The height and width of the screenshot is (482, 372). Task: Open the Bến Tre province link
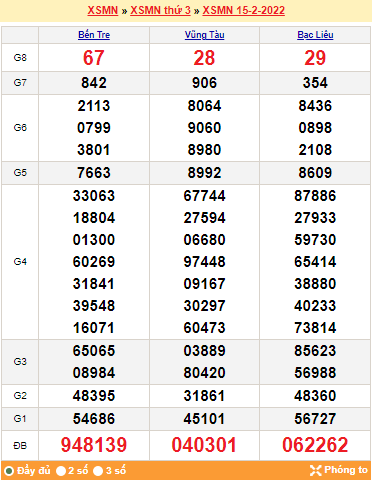click(94, 35)
